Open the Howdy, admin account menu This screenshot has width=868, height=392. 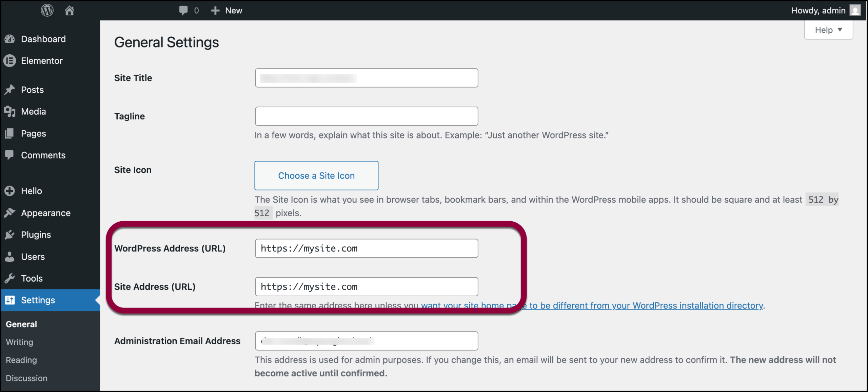click(818, 11)
